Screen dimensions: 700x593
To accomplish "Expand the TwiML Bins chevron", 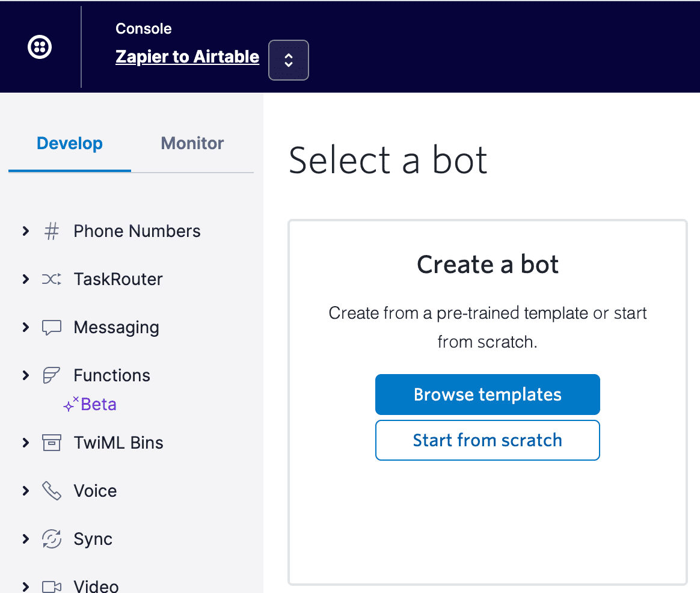I will coord(26,443).
